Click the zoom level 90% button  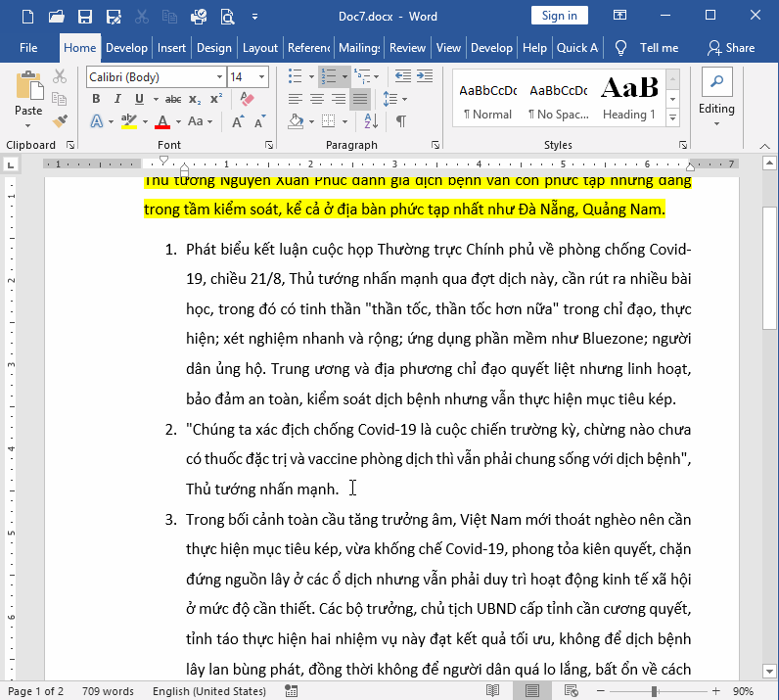tap(743, 691)
